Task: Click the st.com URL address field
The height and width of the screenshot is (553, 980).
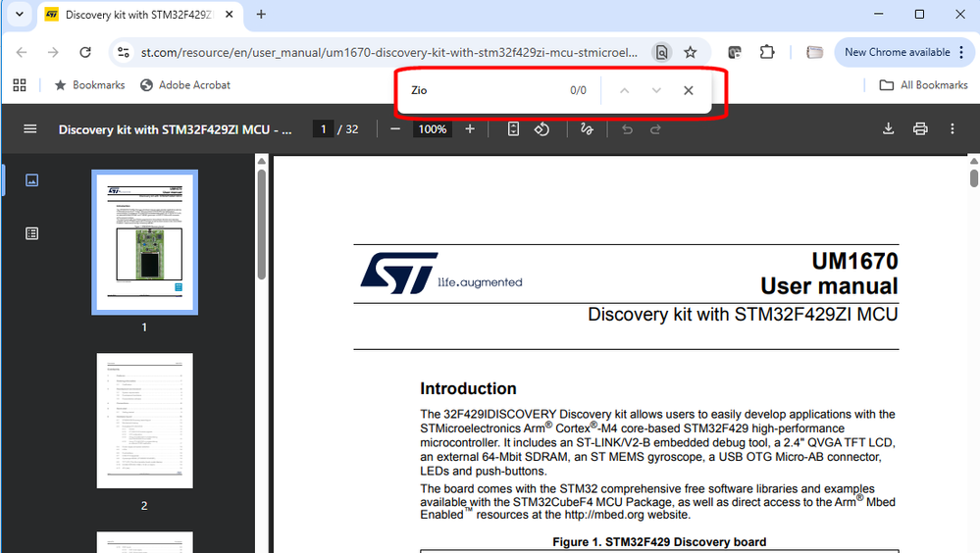Action: [388, 53]
